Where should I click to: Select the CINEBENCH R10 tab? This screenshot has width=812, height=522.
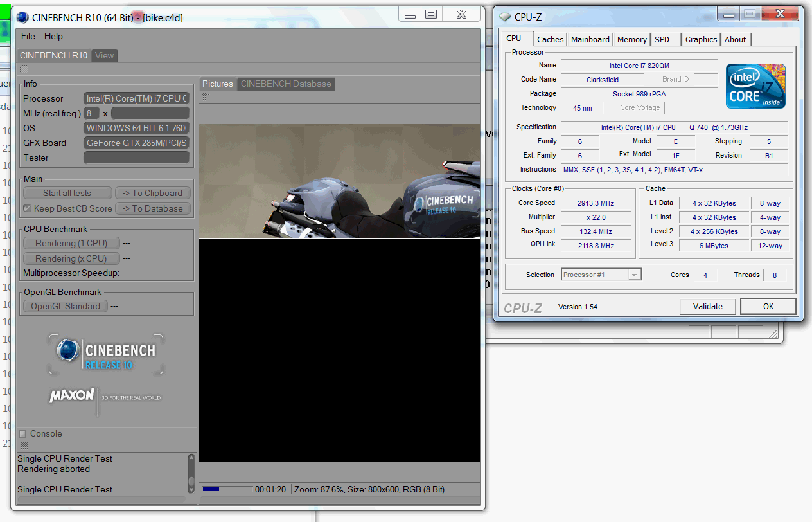click(53, 55)
